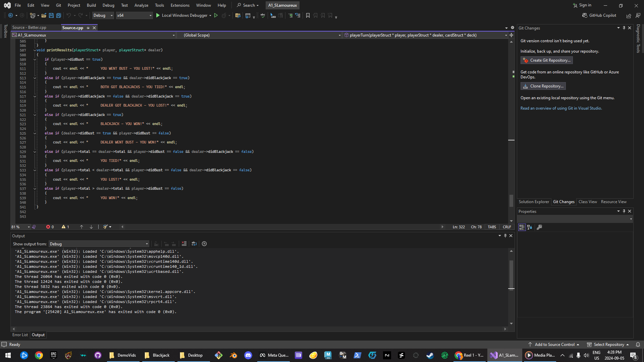This screenshot has width=644, height=362.
Task: Click Create Git Repository button
Action: click(x=546, y=60)
